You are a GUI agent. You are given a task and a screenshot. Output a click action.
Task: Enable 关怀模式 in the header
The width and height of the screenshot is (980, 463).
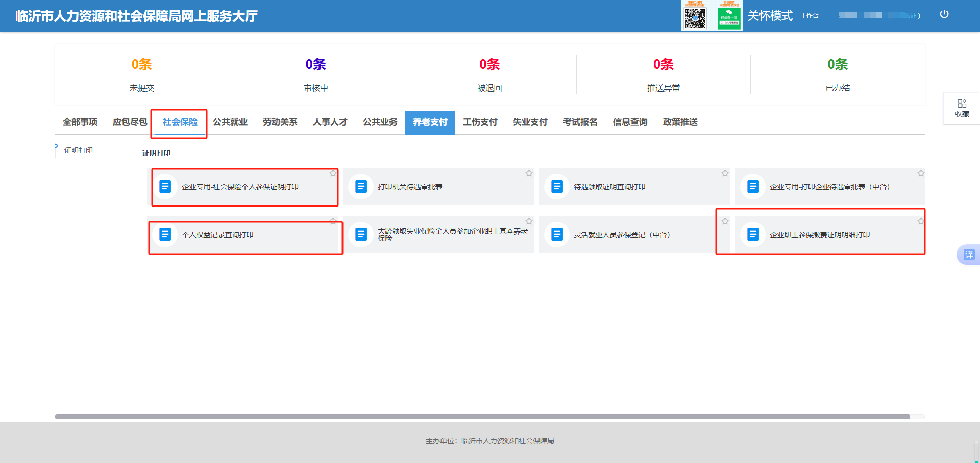pyautogui.click(x=770, y=16)
